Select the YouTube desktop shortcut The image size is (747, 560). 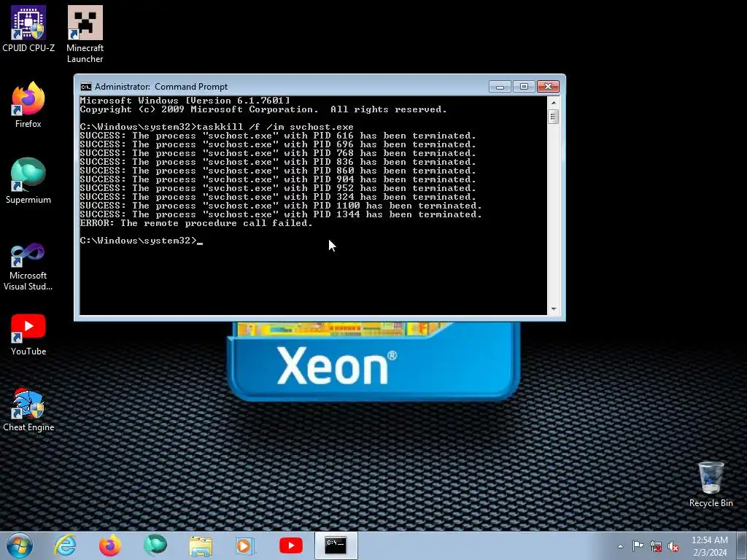pos(28,334)
